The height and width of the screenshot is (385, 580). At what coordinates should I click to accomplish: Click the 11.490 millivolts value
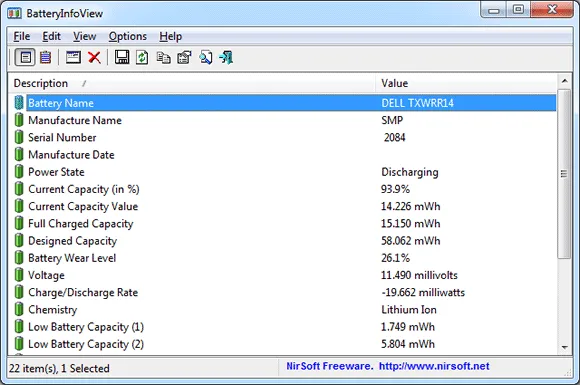pos(419,275)
